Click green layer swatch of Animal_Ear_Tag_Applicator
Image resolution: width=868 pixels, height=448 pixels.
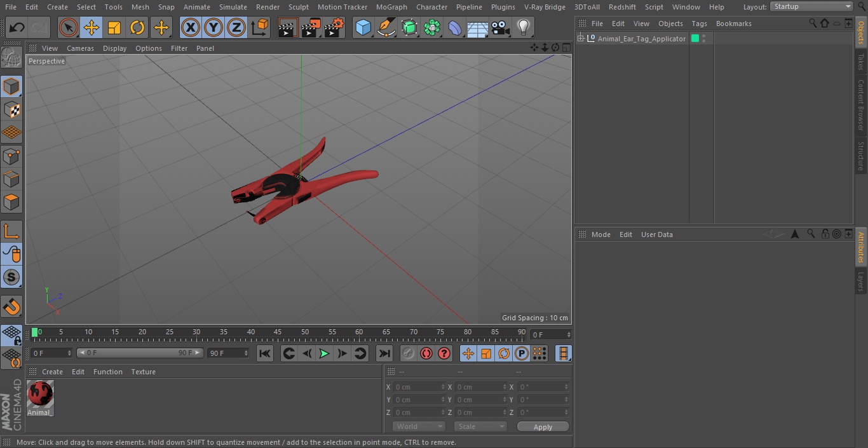(x=695, y=39)
